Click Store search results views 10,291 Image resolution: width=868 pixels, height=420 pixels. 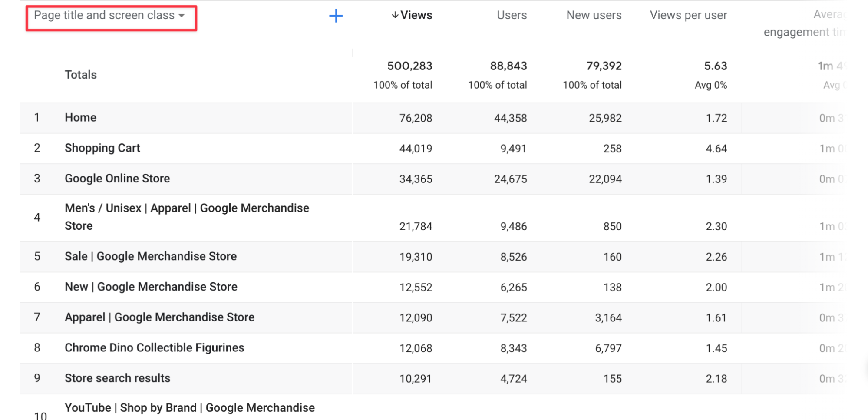click(x=416, y=379)
